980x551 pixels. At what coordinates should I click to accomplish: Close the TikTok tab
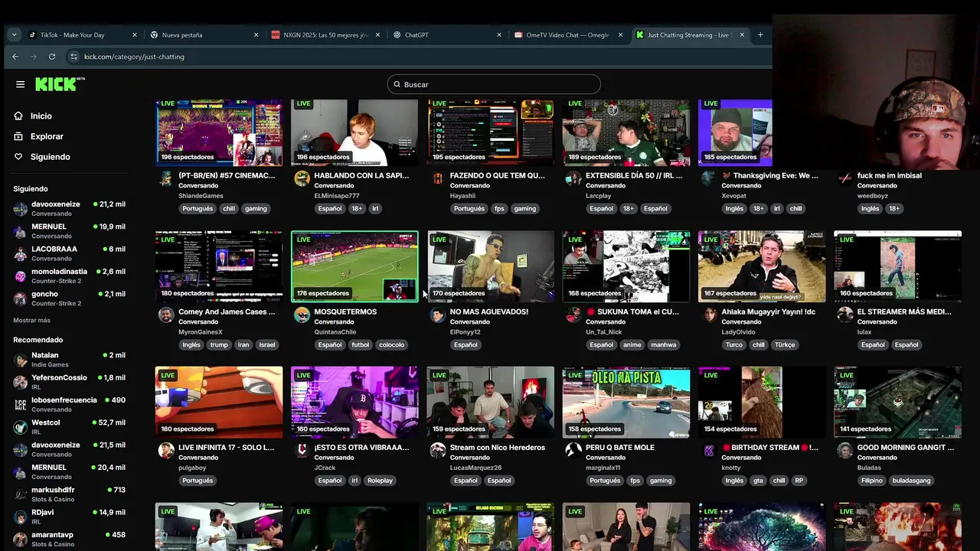pos(135,34)
